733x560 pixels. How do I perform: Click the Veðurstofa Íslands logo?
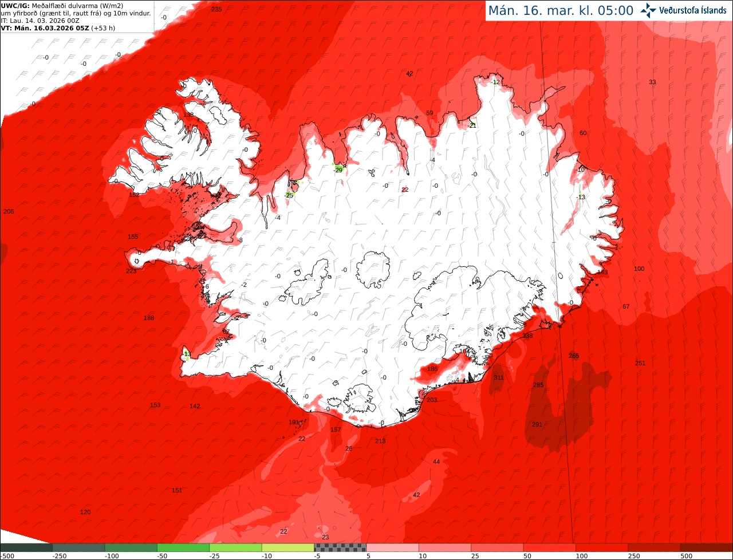(683, 10)
